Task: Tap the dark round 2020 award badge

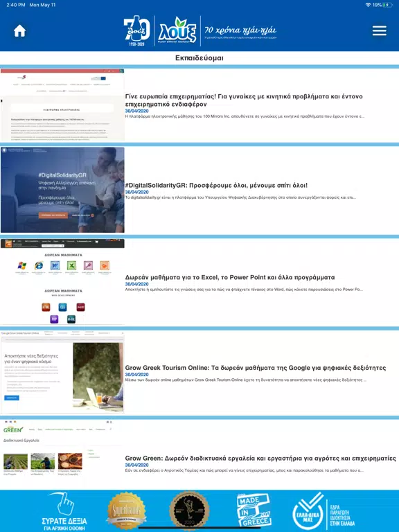Action: (x=189, y=511)
